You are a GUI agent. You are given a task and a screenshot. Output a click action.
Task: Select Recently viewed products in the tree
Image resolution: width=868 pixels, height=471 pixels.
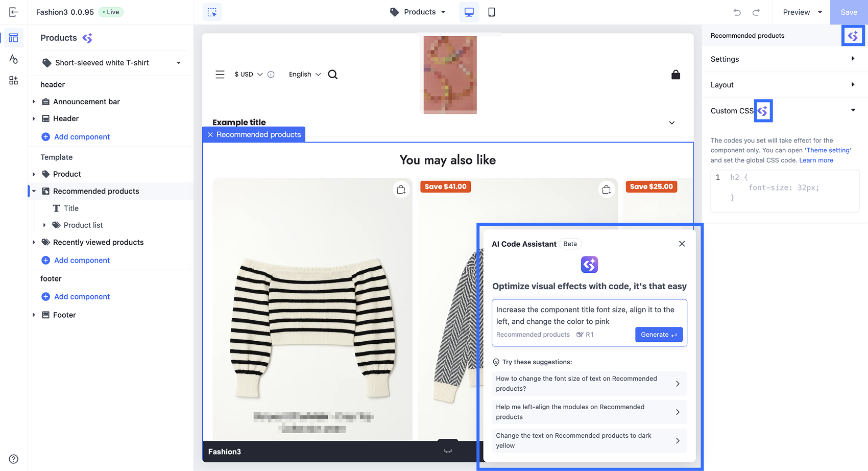[x=98, y=242]
